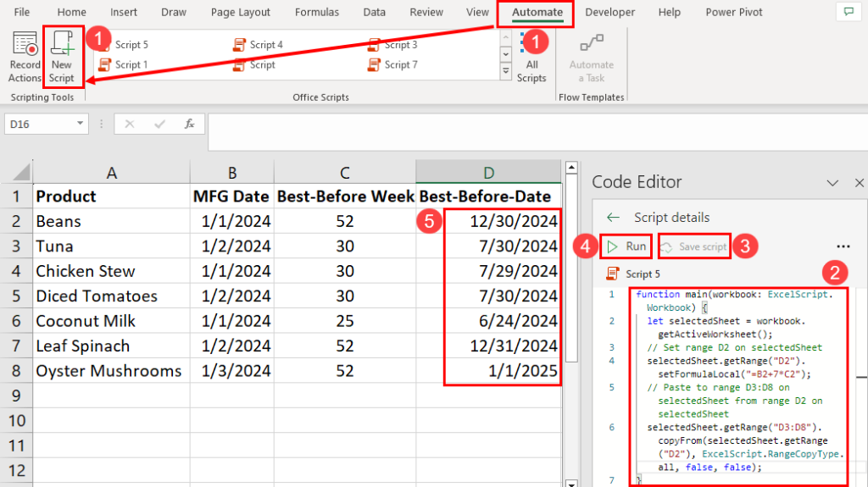Select cell 'Oyster Mushrooms'
The height and width of the screenshot is (487, 868).
click(x=111, y=371)
